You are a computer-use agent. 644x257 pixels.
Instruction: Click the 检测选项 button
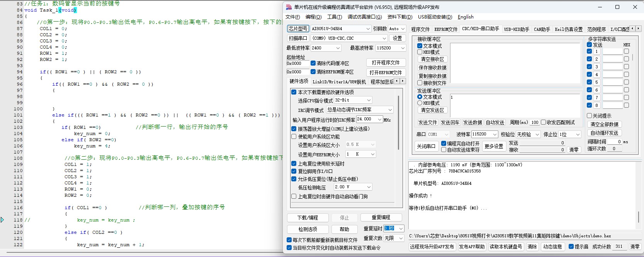point(308,229)
